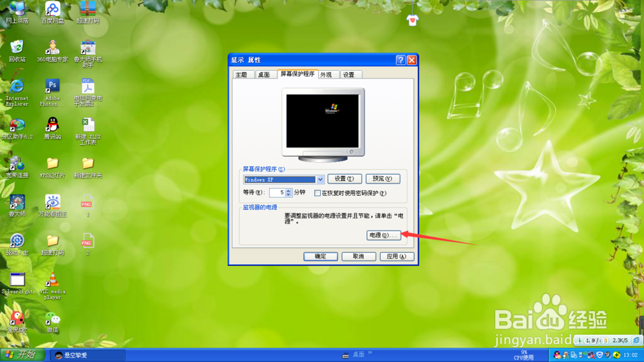This screenshot has width=644, height=362.
Task: Open the 网上邻居 desktop icon
Action: (17, 12)
